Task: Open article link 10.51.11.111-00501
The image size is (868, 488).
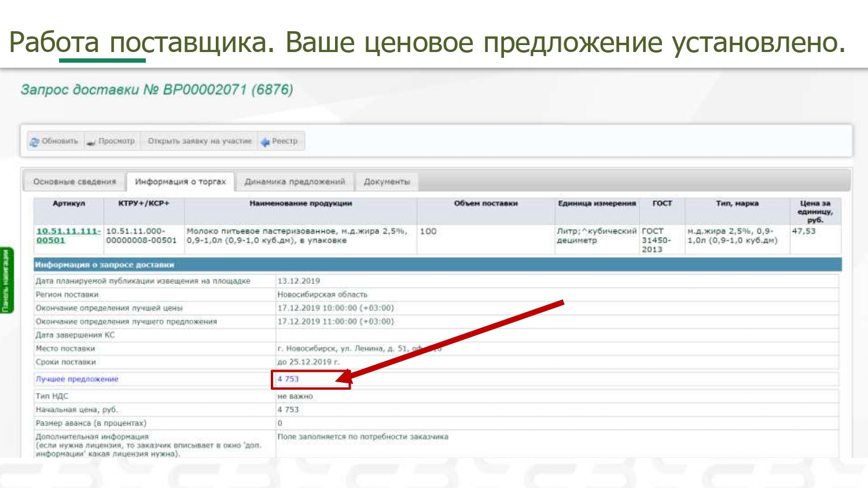Action: pos(68,235)
